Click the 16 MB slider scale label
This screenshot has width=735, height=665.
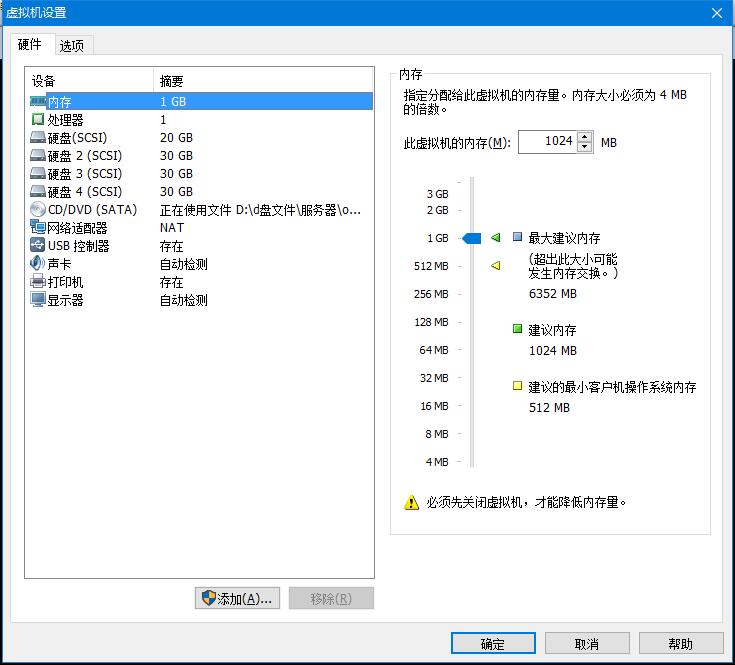[x=435, y=406]
